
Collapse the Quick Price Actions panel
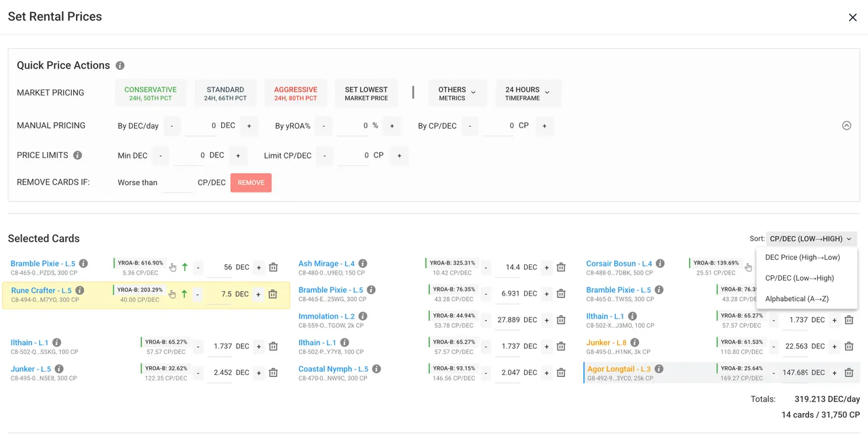click(846, 125)
